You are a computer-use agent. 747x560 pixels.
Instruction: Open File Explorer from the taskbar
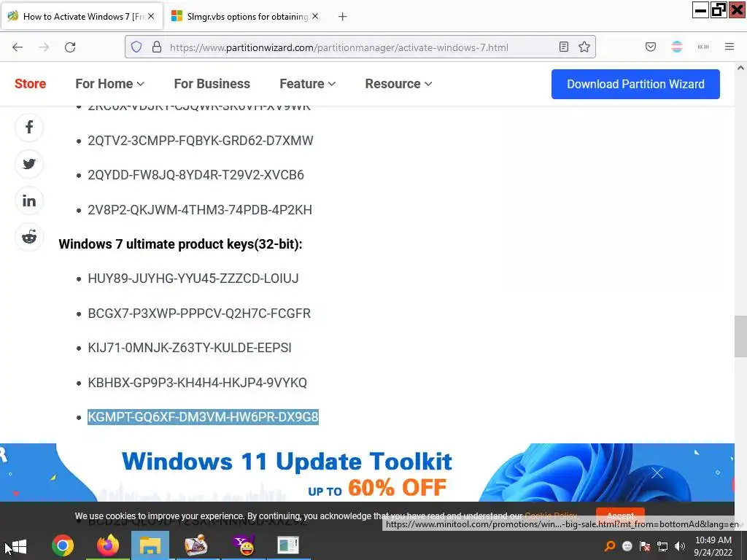pos(150,545)
